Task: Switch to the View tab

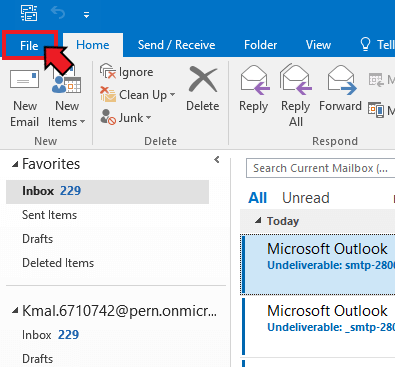Action: [x=318, y=45]
